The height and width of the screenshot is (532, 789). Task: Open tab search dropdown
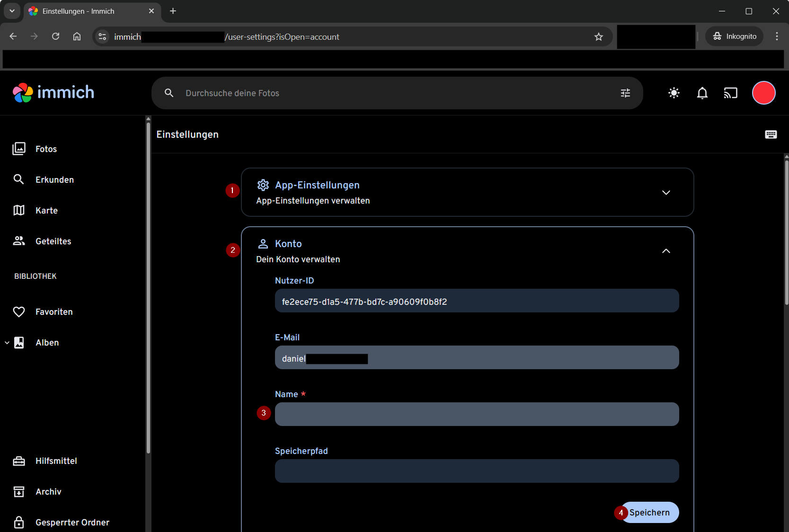(x=12, y=11)
